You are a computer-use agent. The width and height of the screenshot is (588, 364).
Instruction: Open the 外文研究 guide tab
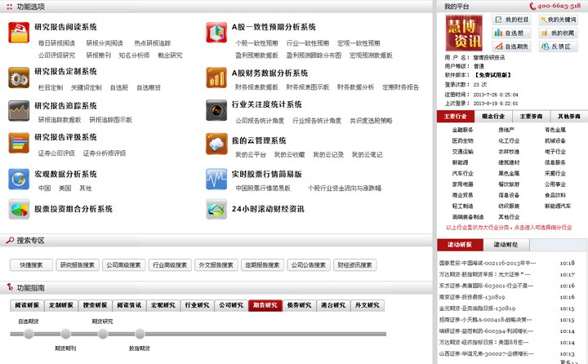(367, 305)
